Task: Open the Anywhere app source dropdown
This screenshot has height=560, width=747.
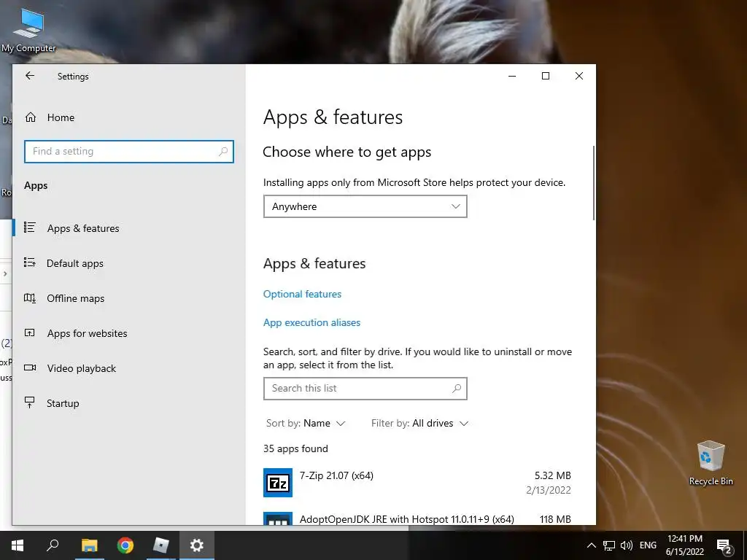Action: [x=365, y=206]
